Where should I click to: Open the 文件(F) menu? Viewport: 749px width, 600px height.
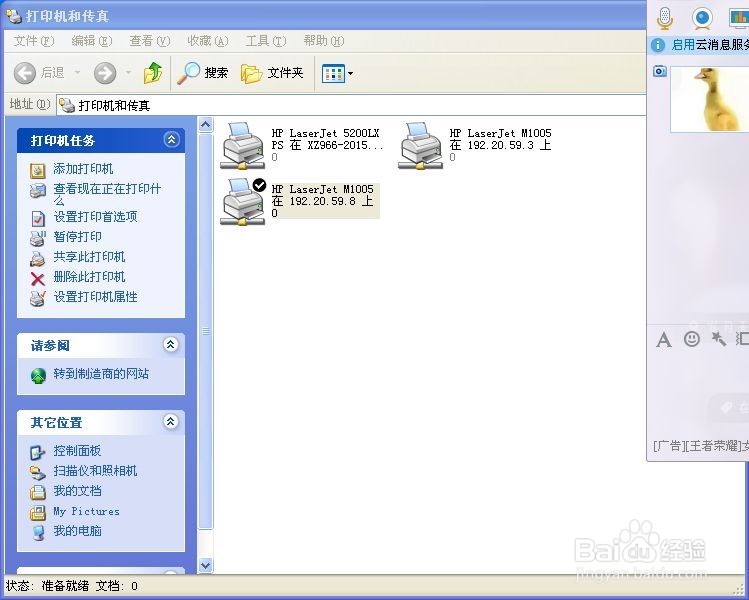(x=34, y=41)
